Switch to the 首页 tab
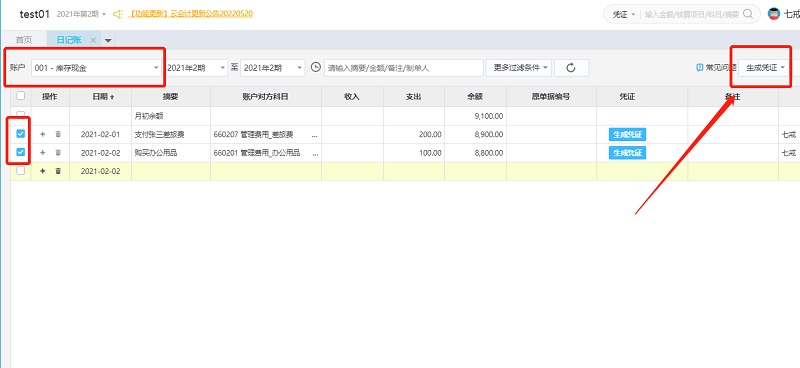This screenshot has width=800, height=368. point(23,40)
